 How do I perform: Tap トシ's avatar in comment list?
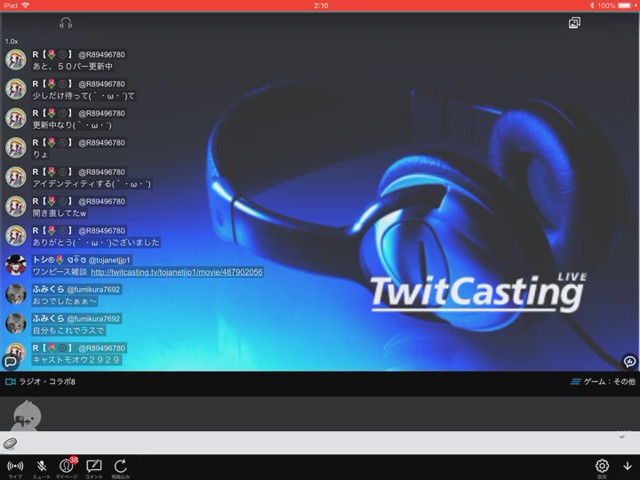point(16,265)
